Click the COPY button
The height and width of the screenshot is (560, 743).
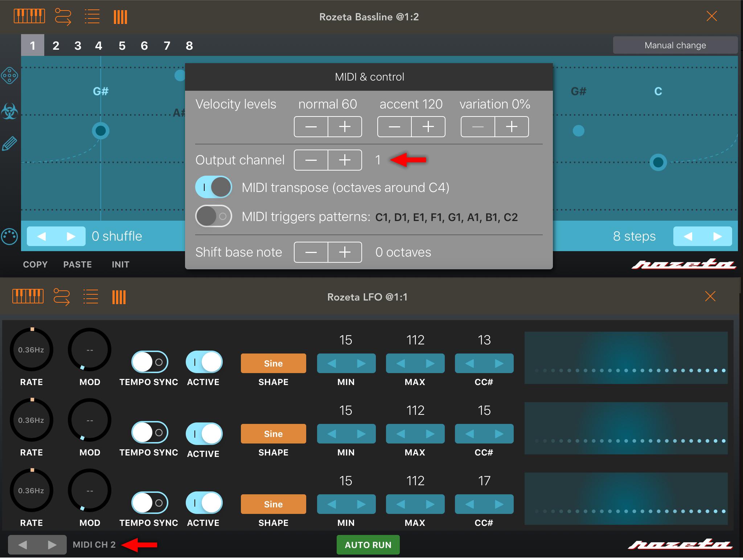click(35, 265)
